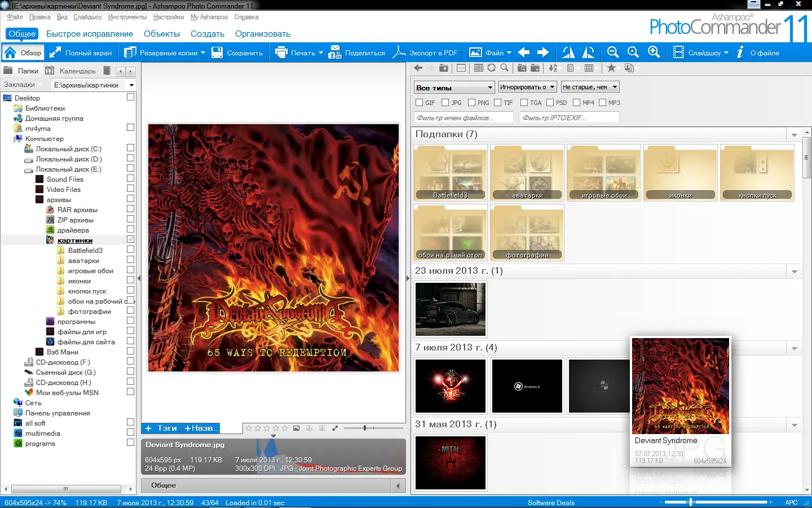812x508 pixels.
Task: Enable the JPG file type filter
Action: click(x=444, y=102)
